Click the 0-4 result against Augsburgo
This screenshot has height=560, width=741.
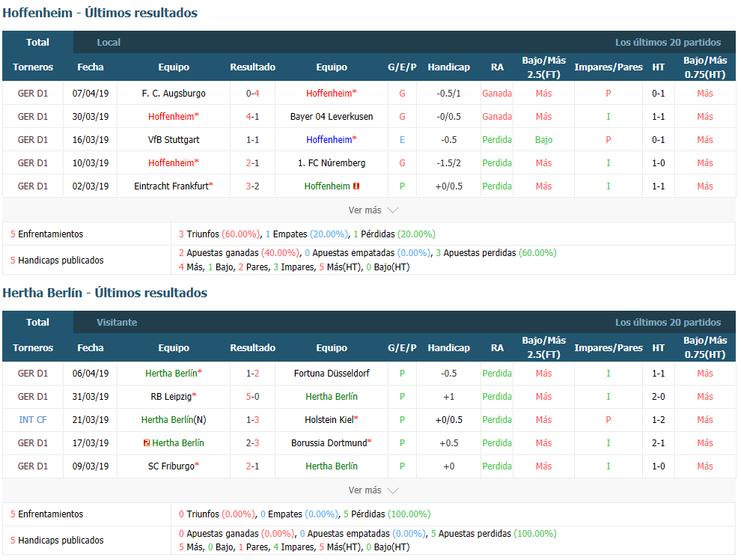(252, 94)
